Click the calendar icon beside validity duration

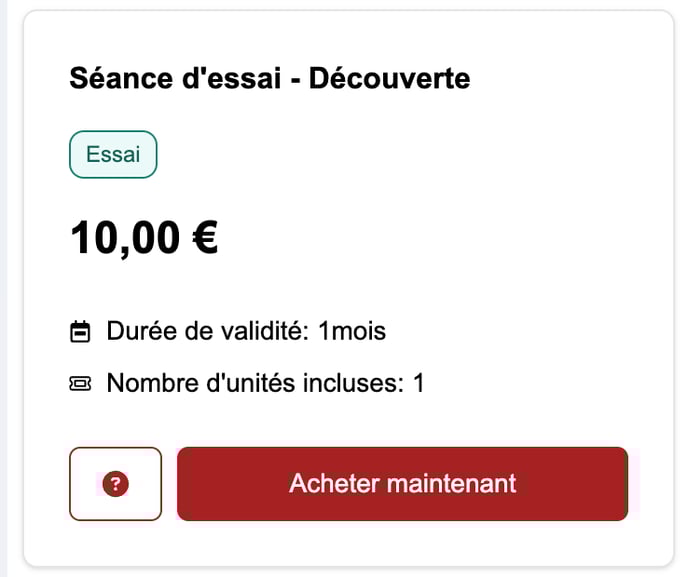coord(80,331)
